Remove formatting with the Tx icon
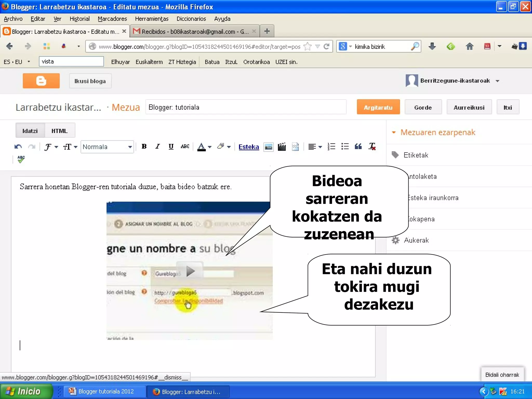 [372, 147]
